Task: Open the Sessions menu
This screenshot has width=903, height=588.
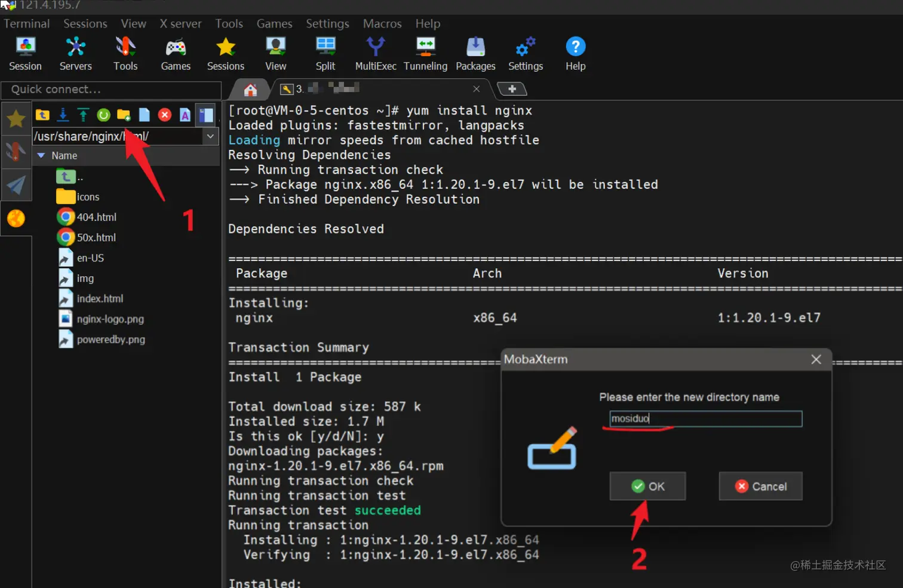Action: point(85,23)
